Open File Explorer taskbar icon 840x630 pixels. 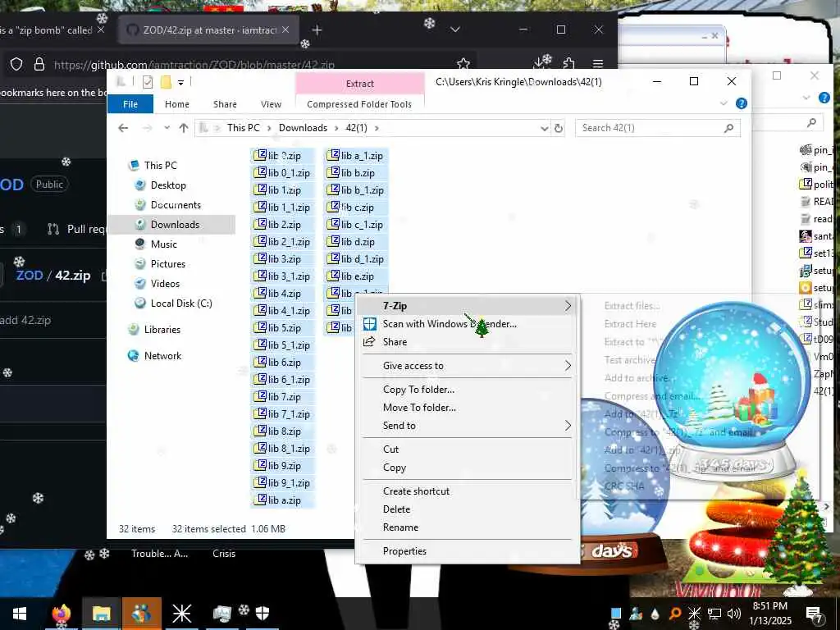101,614
